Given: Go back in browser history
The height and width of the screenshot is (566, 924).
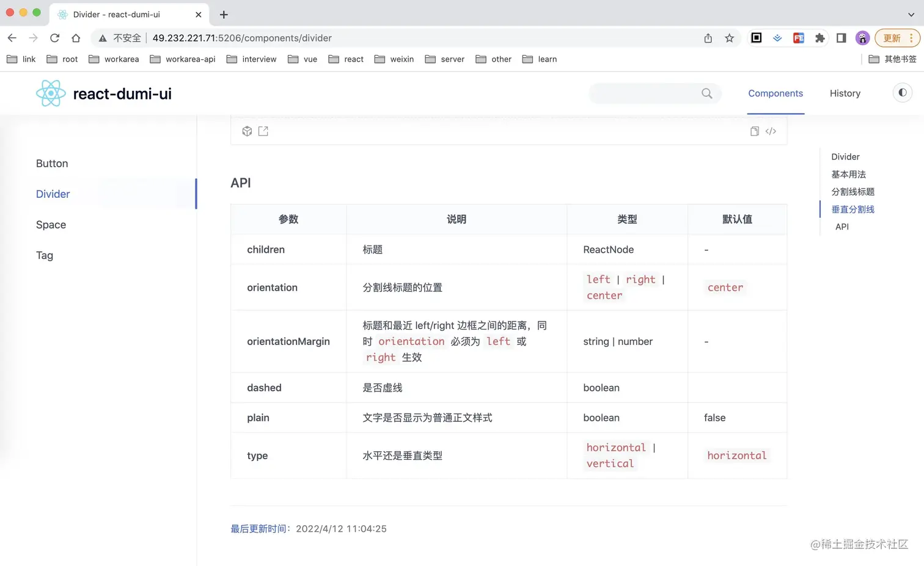Looking at the screenshot, I should click(12, 38).
